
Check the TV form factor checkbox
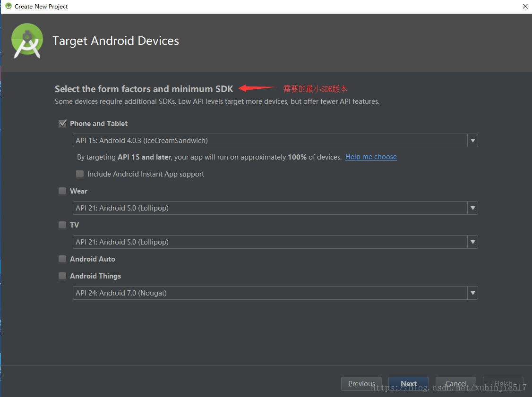tap(62, 225)
